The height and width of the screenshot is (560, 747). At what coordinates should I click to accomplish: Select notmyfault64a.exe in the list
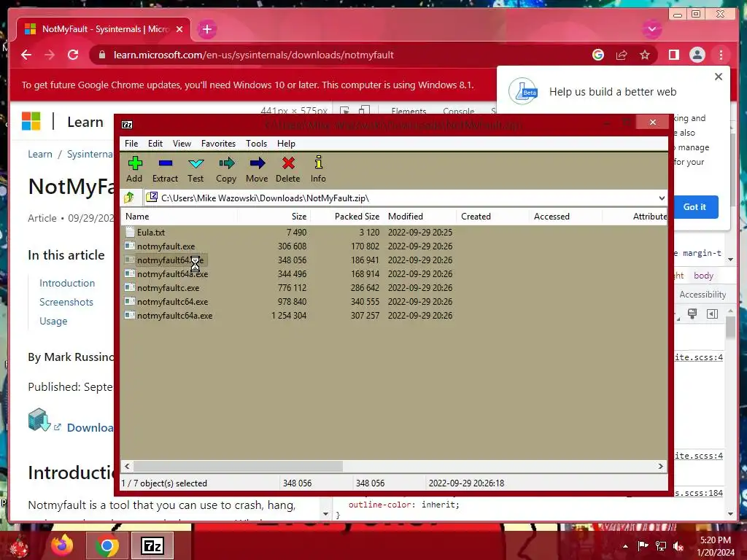pyautogui.click(x=172, y=274)
